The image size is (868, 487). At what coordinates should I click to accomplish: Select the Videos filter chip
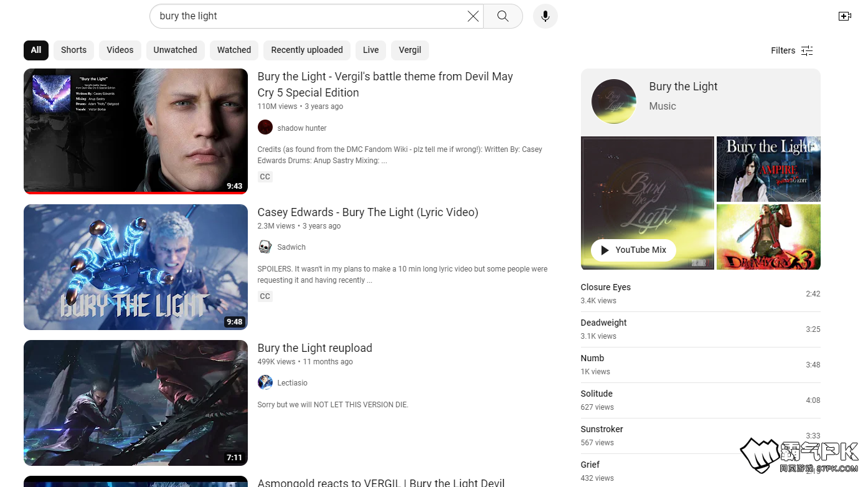120,50
